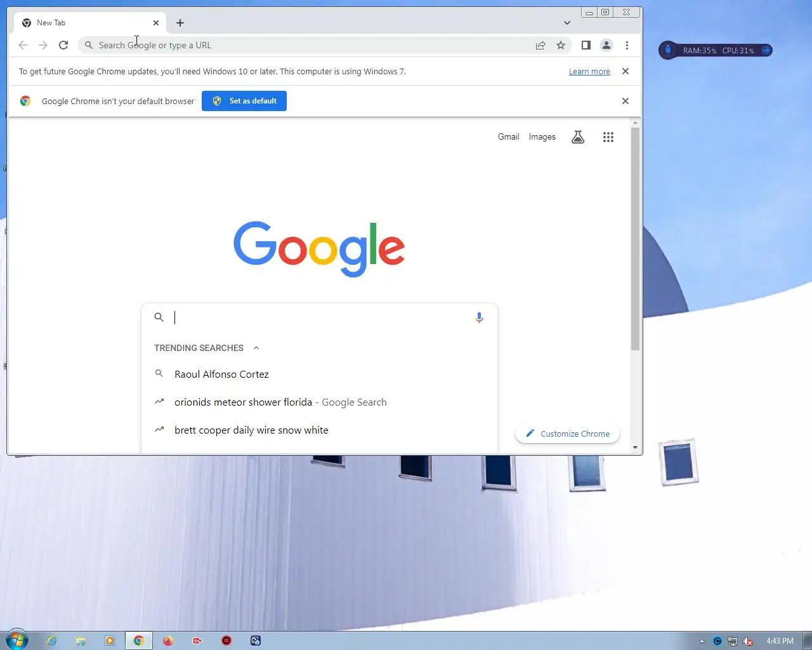The image size is (812, 650).
Task: Click the forward navigation arrow
Action: 43,45
